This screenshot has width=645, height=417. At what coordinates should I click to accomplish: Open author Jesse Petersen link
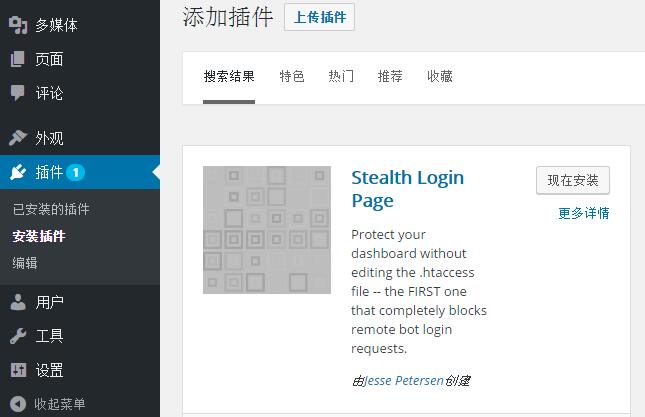(x=404, y=380)
